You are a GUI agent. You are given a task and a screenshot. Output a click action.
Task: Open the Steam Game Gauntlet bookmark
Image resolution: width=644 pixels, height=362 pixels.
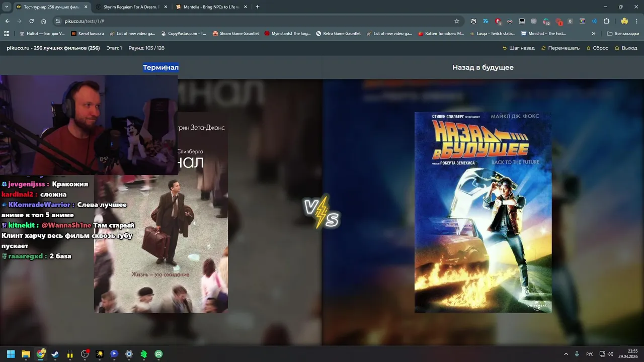coord(235,34)
